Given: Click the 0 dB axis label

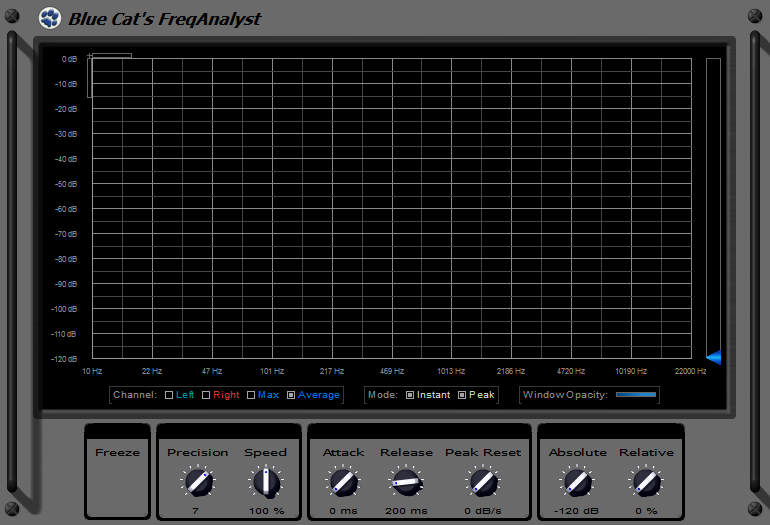Looking at the screenshot, I should (69, 59).
